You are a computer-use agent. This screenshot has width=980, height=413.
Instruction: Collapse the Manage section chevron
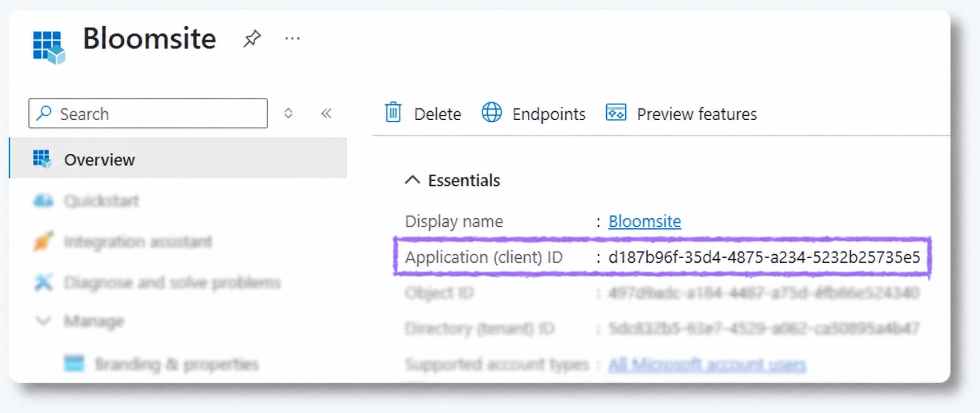43,321
